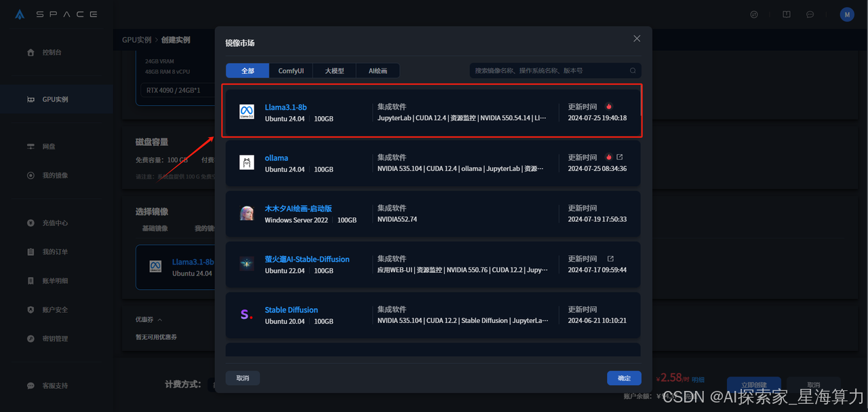Click the Llama3.1-8b image name link
Image resolution: width=868 pixels, height=412 pixels.
[285, 107]
